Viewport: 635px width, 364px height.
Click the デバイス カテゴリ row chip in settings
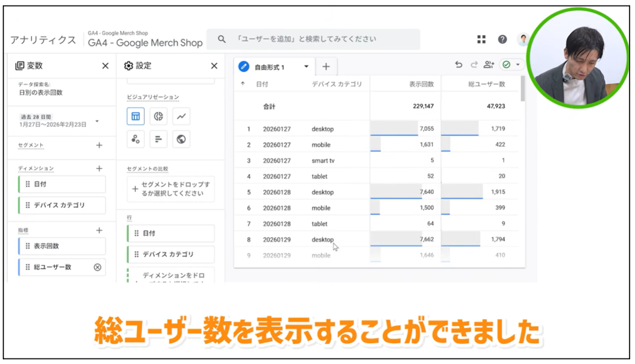pyautogui.click(x=171, y=254)
